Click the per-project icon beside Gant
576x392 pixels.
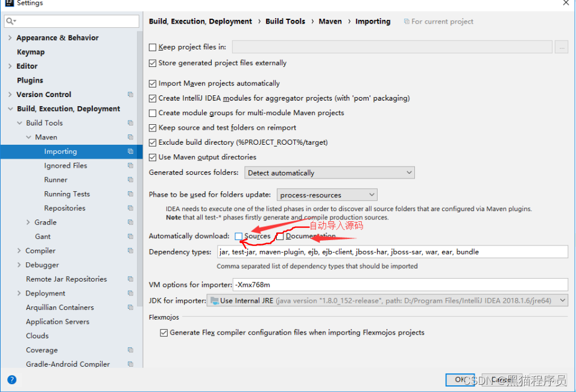(x=130, y=236)
